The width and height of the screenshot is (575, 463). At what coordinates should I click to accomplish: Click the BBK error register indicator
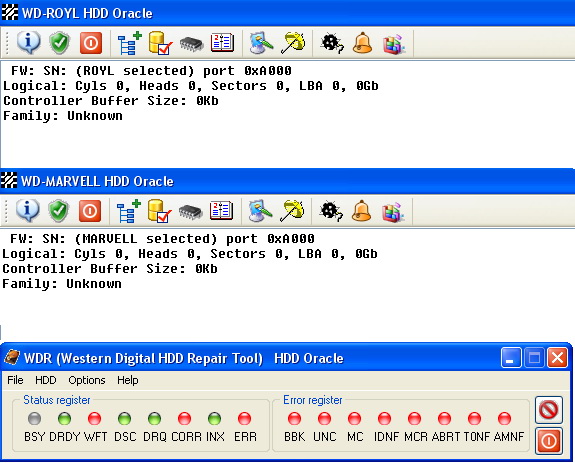294,418
